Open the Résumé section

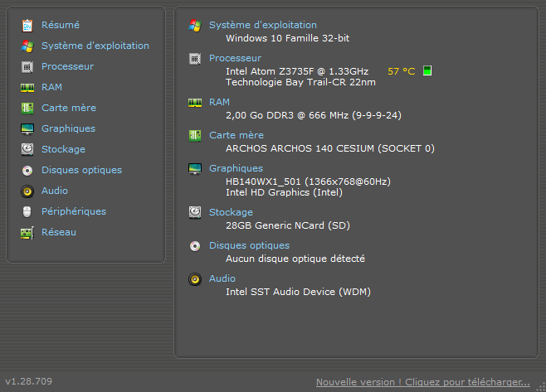(61, 25)
